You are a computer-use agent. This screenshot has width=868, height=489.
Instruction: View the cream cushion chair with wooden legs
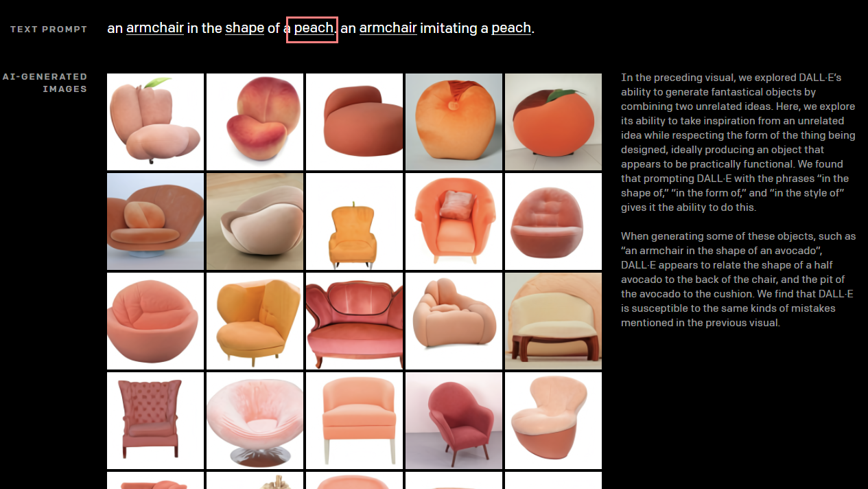pos(553,321)
